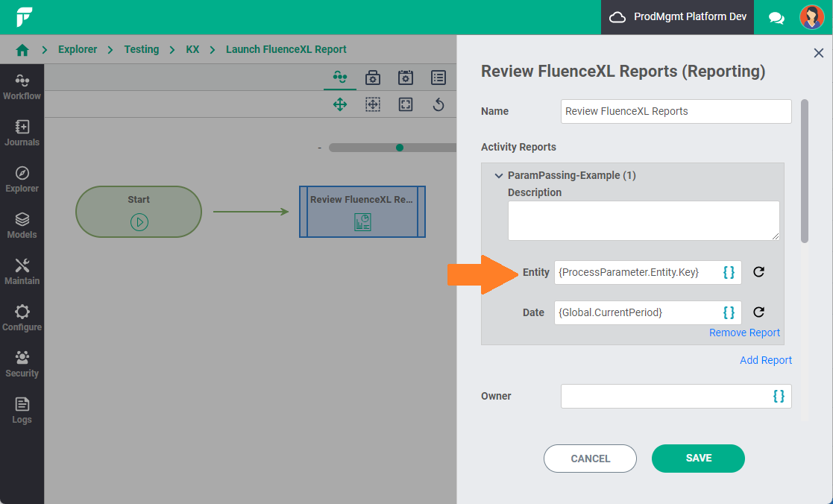Navigate to Explorer breadcrumb

tap(78, 49)
